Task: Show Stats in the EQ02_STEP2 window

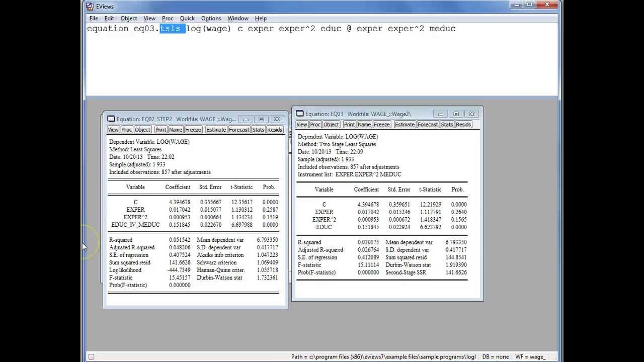Action: (x=258, y=130)
